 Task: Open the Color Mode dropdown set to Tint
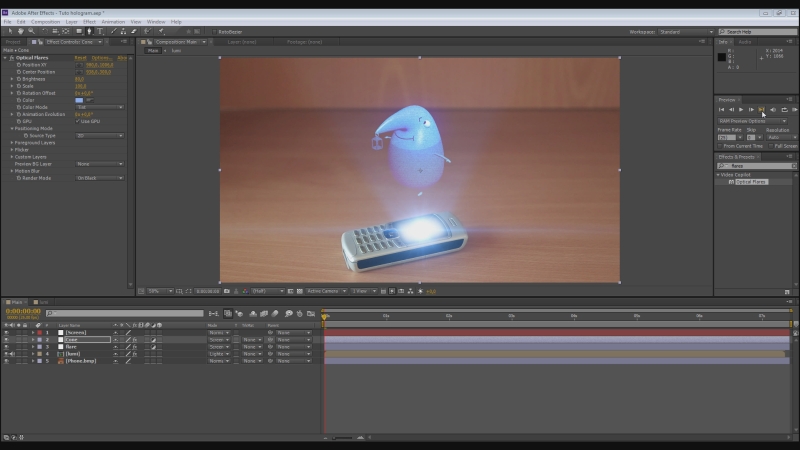click(x=100, y=107)
